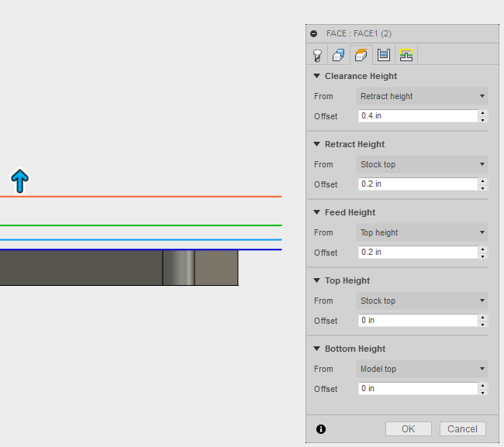Open Bottom Height From dropdown (Model top)
504x447 pixels.
422,369
